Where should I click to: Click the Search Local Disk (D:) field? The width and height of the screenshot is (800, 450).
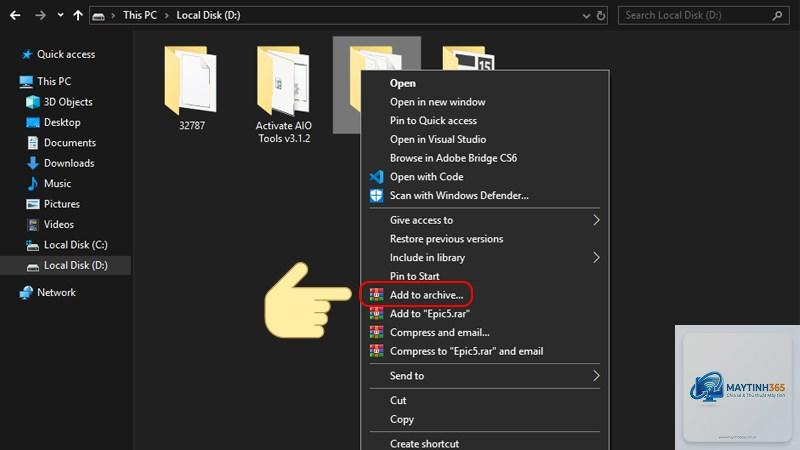pyautogui.click(x=704, y=15)
